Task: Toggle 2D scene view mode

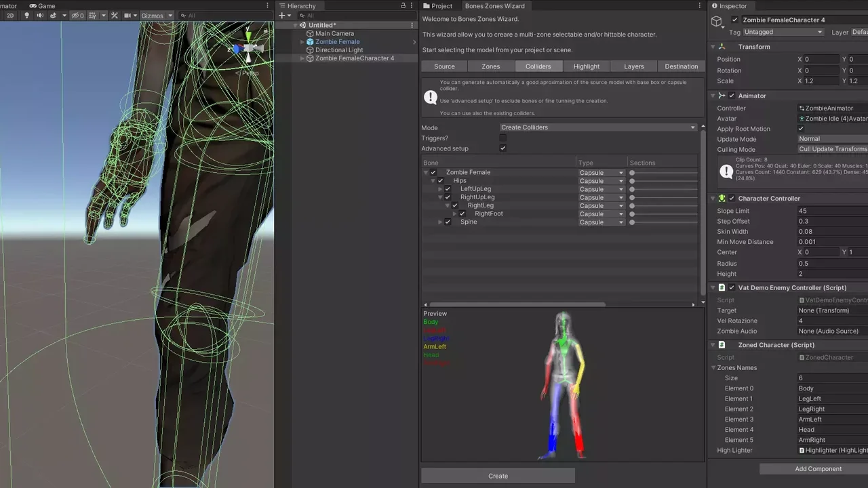Action: coord(9,16)
